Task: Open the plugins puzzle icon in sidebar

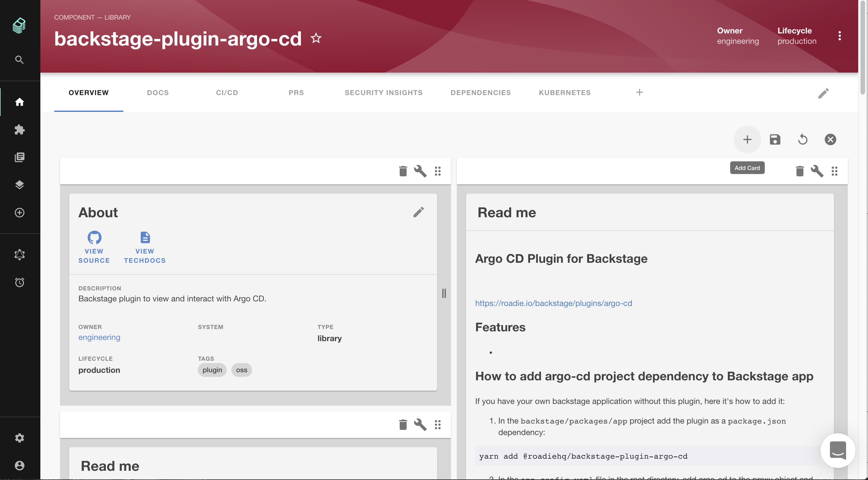Action: (19, 130)
